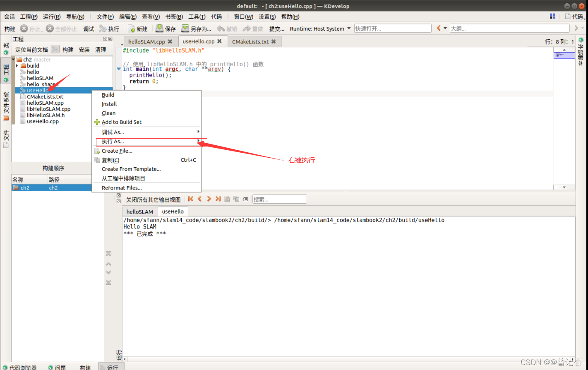
Task: Open the 设置(S) menu
Action: pos(267,17)
